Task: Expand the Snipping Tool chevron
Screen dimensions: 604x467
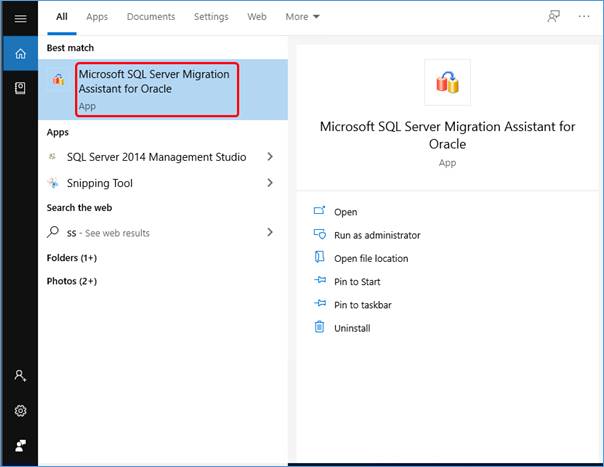Action: point(270,183)
